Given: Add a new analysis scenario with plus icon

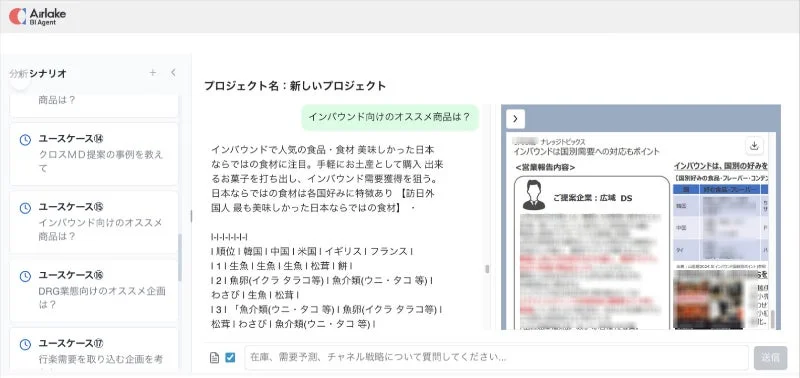Looking at the screenshot, I should point(153,72).
